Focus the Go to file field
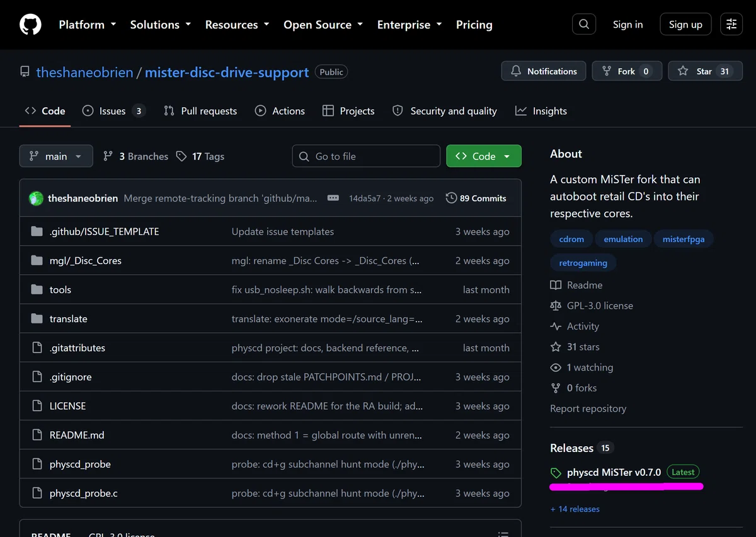The image size is (756, 537). (x=366, y=156)
